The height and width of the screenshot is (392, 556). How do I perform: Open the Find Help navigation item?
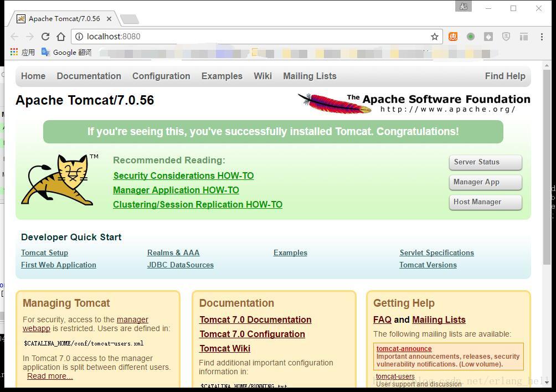pyautogui.click(x=505, y=76)
